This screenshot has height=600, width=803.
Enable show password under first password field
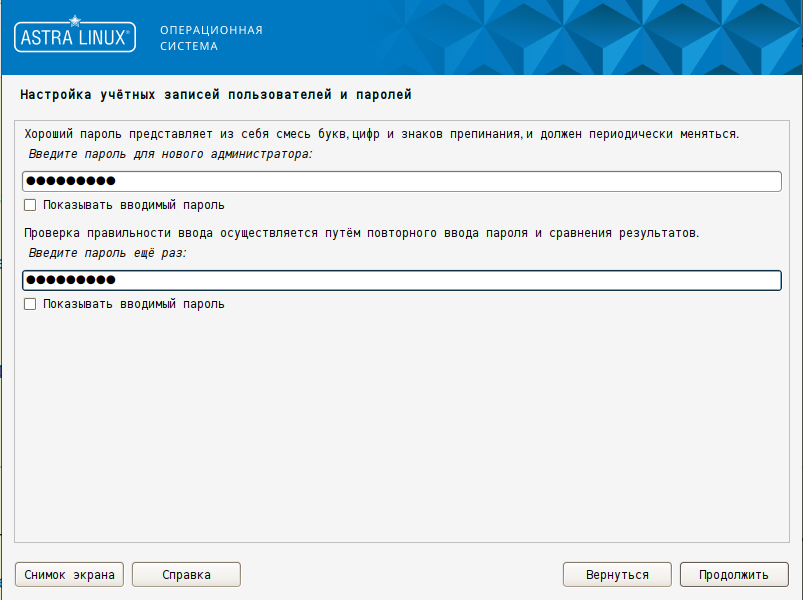(30, 205)
